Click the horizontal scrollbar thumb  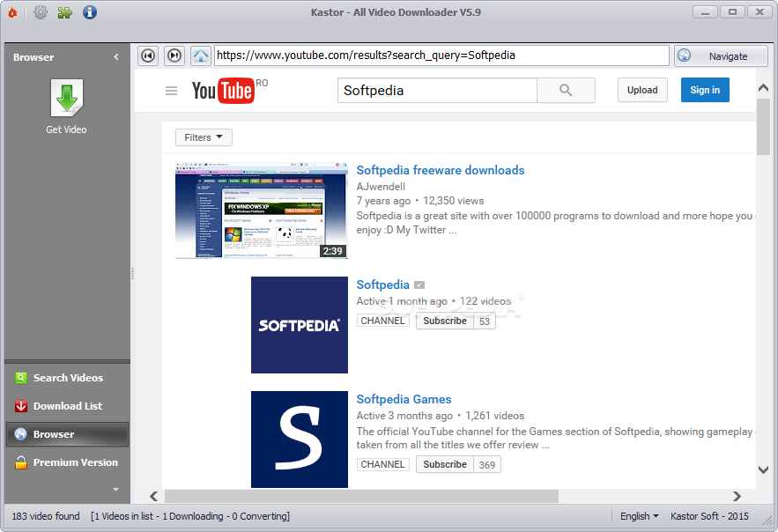361,496
